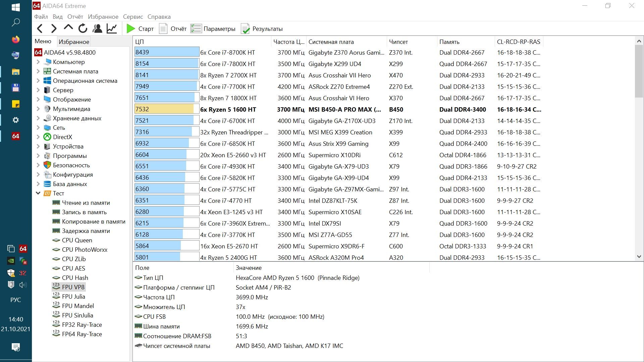Screen dimensions: 644x362
Task: Expand the Компьютер tree node
Action: pos(38,62)
